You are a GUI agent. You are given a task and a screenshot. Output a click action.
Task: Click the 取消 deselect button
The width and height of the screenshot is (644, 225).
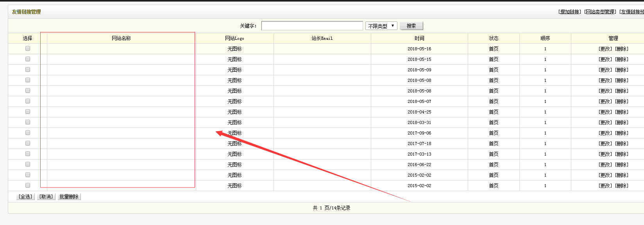[46, 197]
